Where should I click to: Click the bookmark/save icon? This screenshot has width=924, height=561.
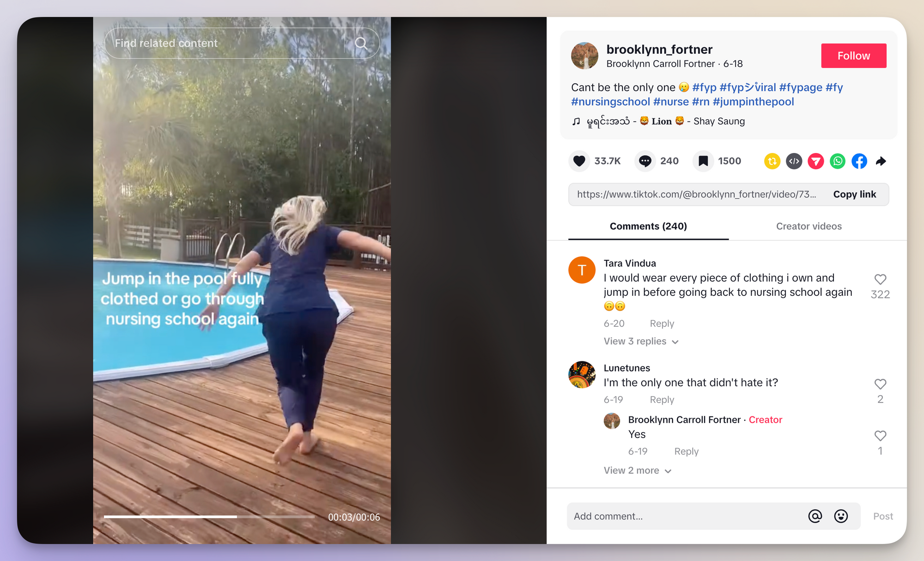coord(707,161)
